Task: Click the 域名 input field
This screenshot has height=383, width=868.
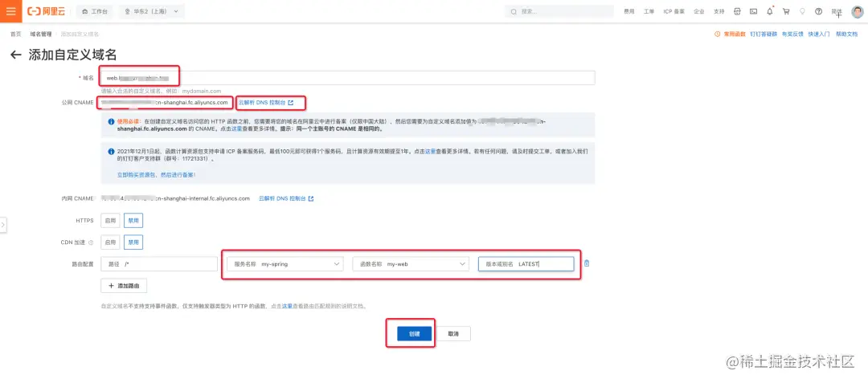Action: (x=348, y=78)
